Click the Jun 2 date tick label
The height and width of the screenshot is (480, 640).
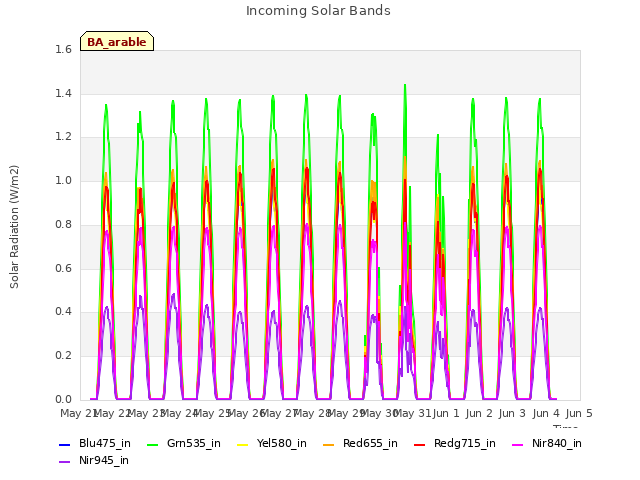pos(479,413)
